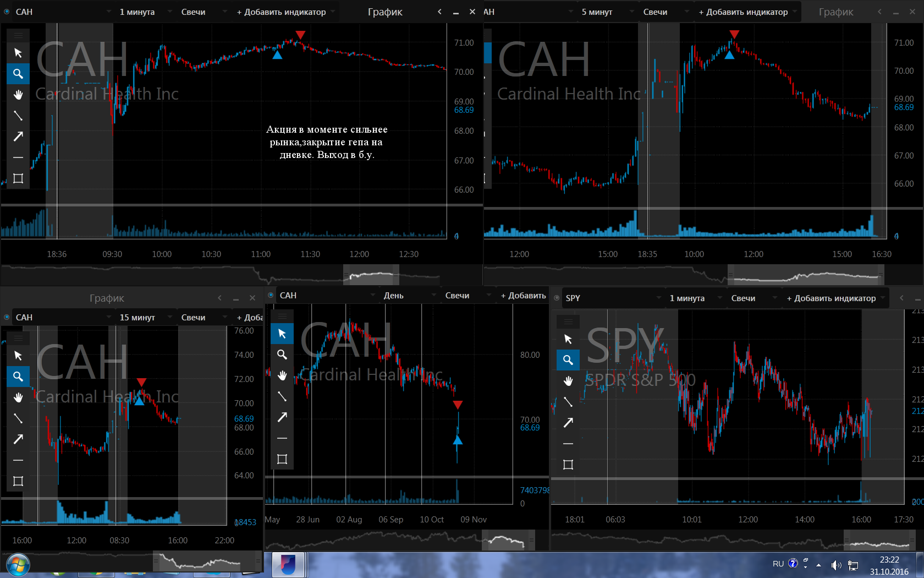The image size is (924, 578).
Task: Select the arrow tool in 15-minute CAH chart
Action: 18,439
